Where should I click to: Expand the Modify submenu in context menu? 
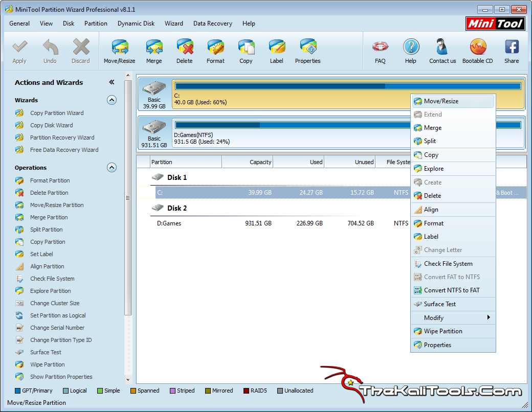453,317
